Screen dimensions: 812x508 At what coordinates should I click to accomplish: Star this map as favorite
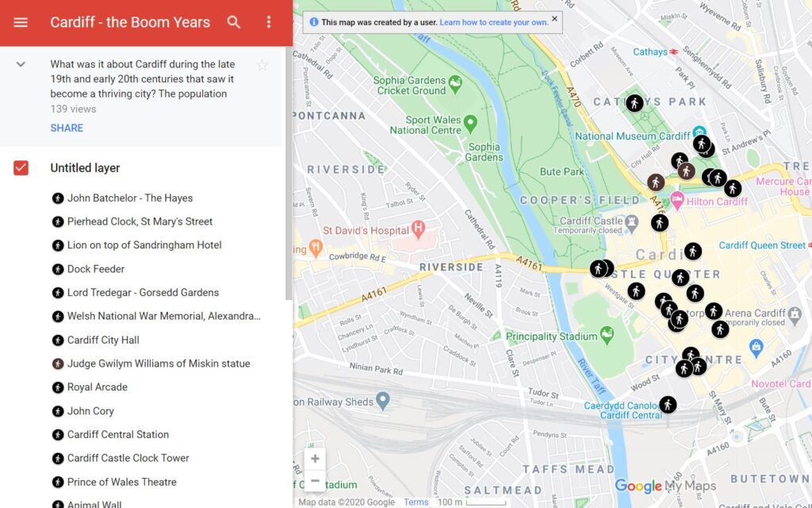pyautogui.click(x=262, y=65)
